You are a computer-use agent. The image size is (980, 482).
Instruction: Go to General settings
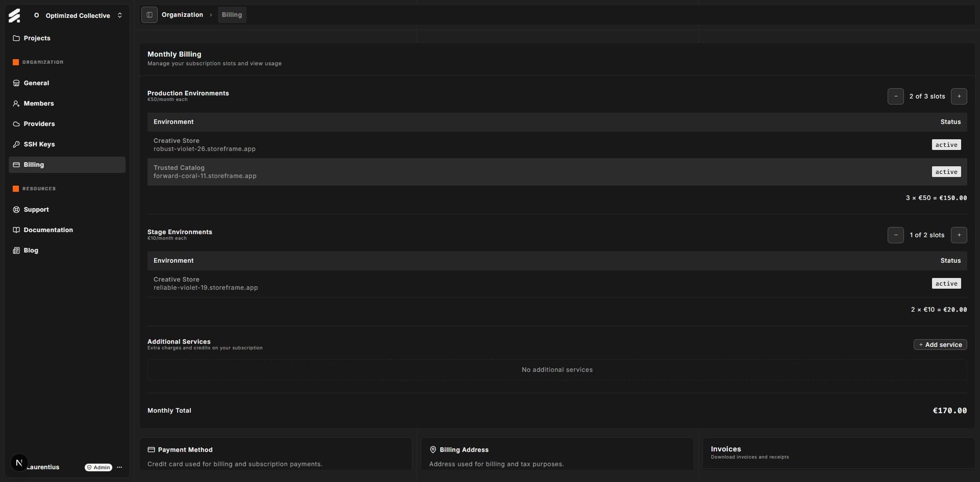click(67, 83)
